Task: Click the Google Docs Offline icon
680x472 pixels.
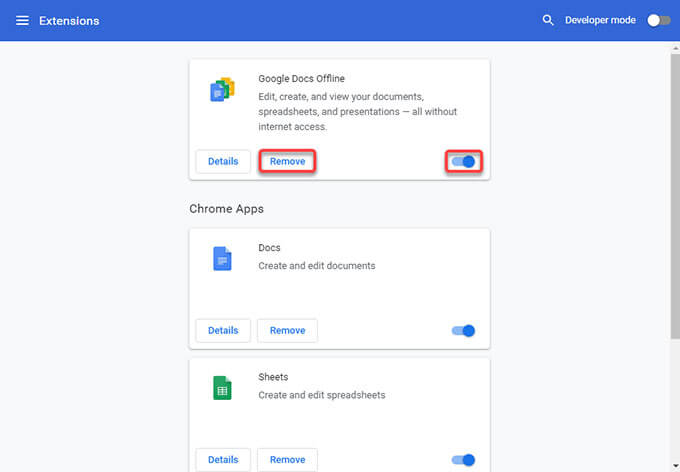Action: tap(222, 89)
